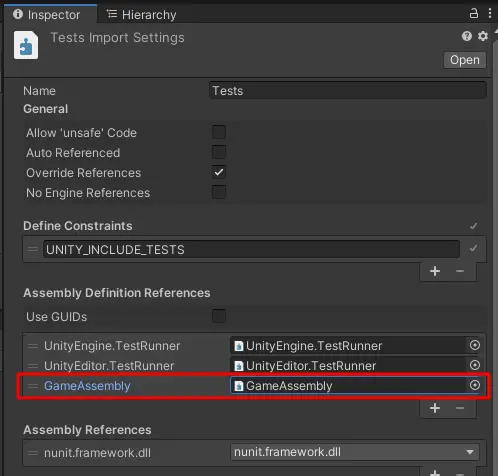Click the Inspector lock icon
Image resolution: width=498 pixels, height=476 pixels.
click(474, 14)
